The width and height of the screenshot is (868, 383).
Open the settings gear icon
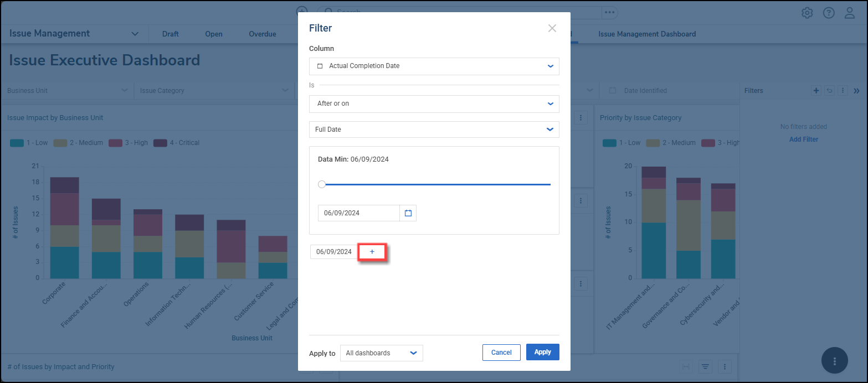point(807,13)
